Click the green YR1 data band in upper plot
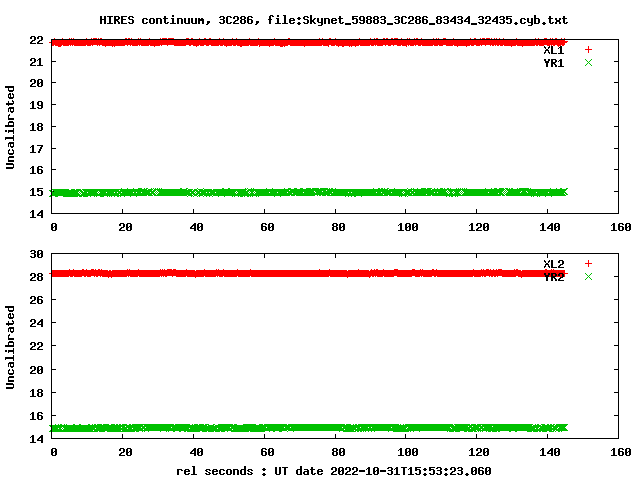The width and height of the screenshot is (640, 480). (309, 192)
